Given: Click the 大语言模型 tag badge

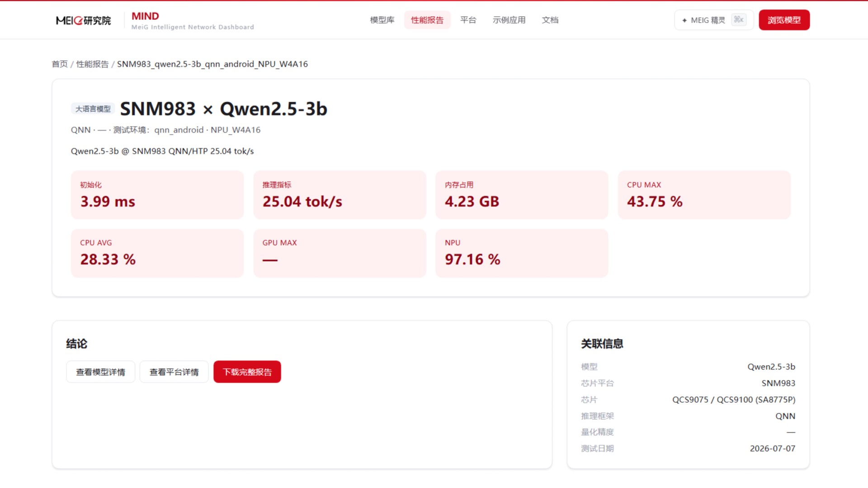Looking at the screenshot, I should pos(93,109).
